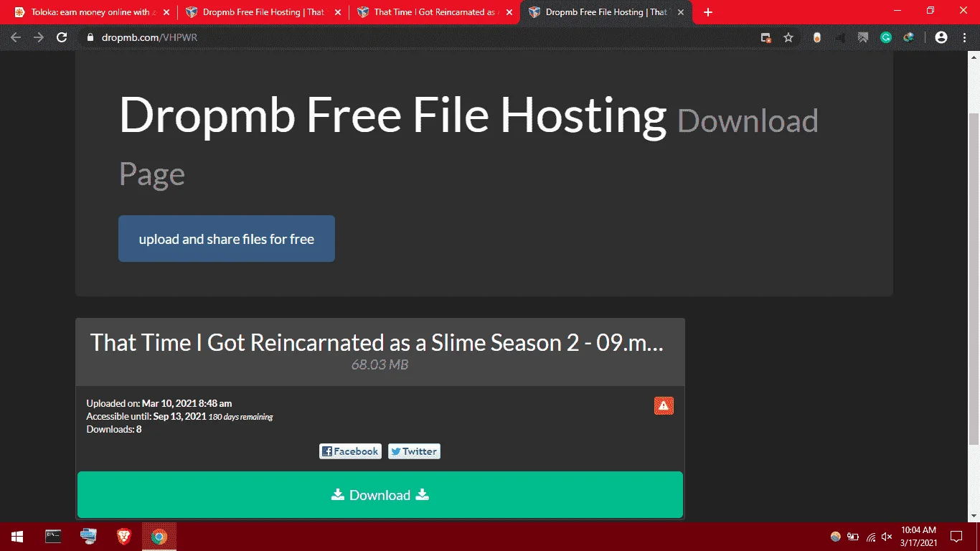Viewport: 980px width, 551px height.
Task: Open the Command Prompt taskbar icon
Action: coord(53,536)
